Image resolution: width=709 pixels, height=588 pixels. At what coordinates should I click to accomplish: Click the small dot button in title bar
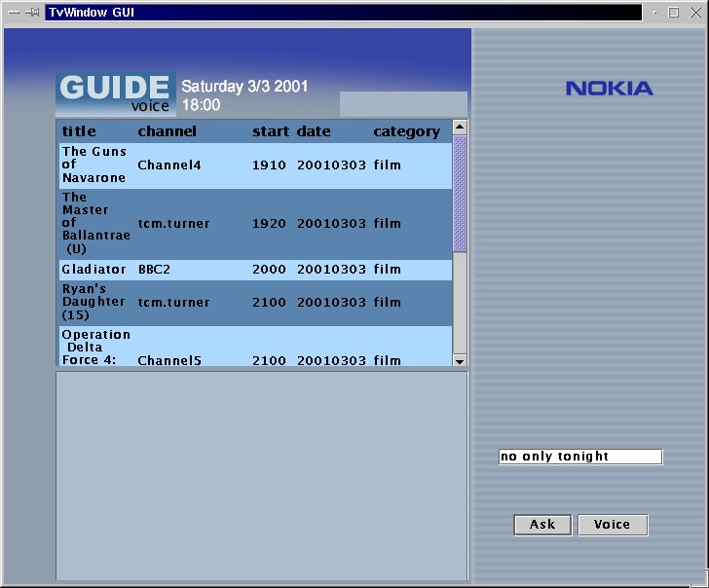(654, 13)
